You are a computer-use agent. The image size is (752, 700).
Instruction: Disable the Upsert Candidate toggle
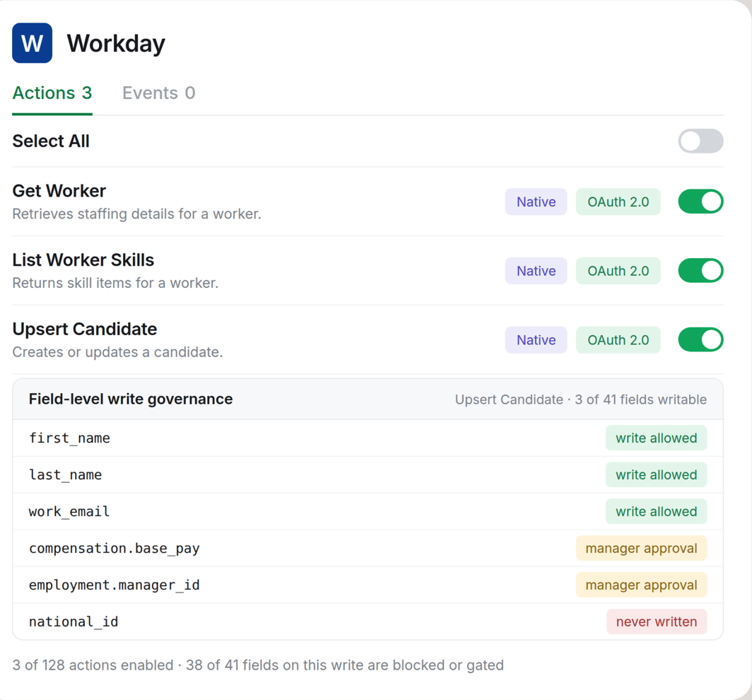click(x=700, y=339)
